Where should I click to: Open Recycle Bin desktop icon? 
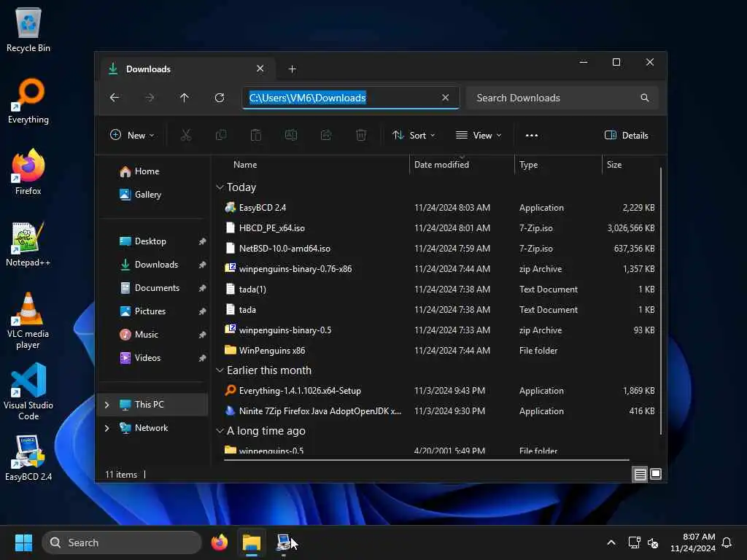click(x=28, y=29)
